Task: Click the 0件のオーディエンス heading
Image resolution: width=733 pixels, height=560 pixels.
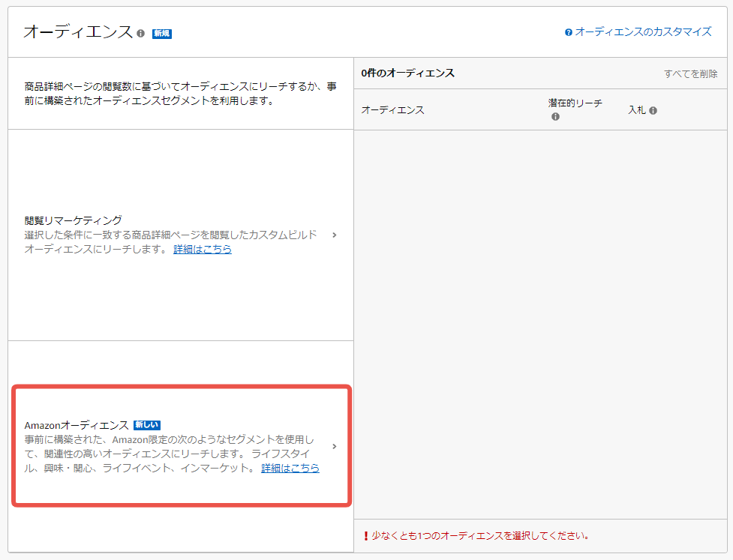Action: coord(407,73)
